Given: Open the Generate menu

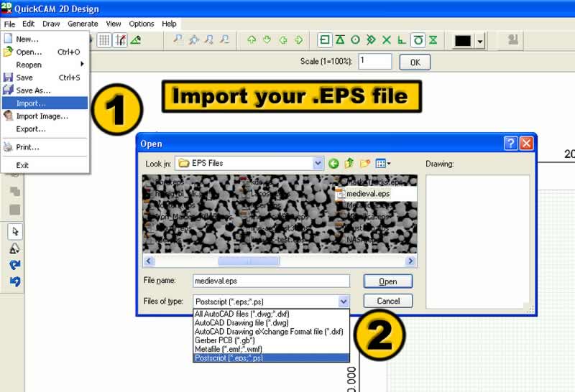Looking at the screenshot, I should tap(83, 24).
